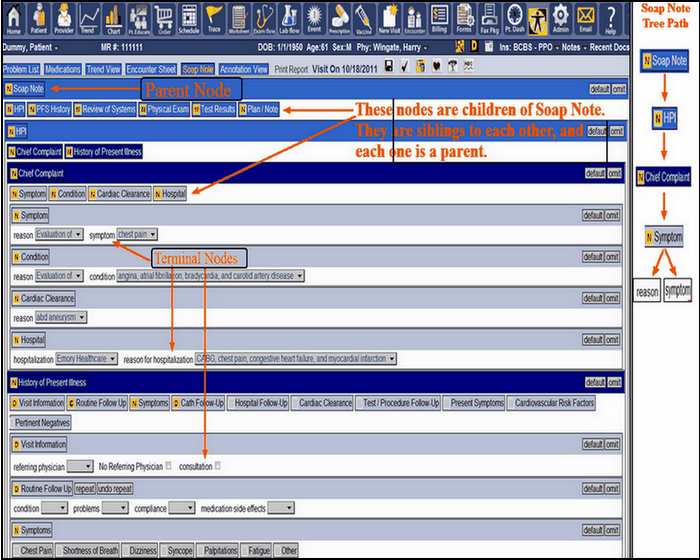Toggle the Shortness of Breath checkbox
The image size is (700, 560).
pyautogui.click(x=59, y=550)
